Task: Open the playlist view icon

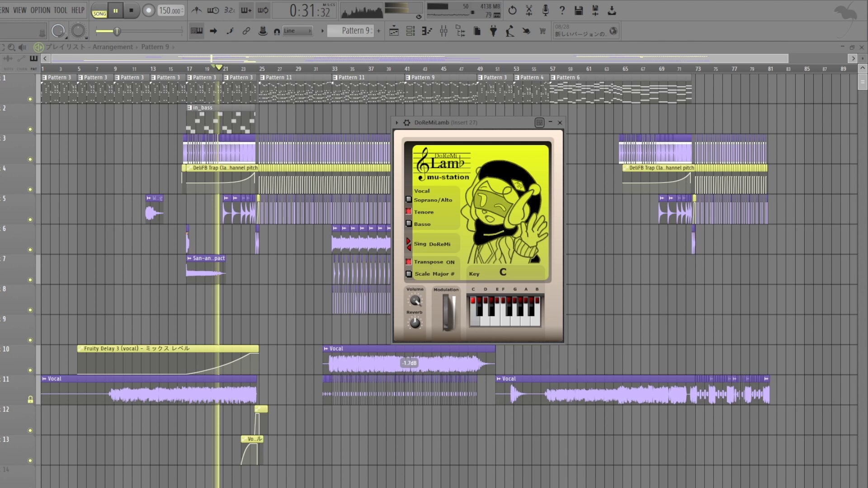Action: (394, 31)
